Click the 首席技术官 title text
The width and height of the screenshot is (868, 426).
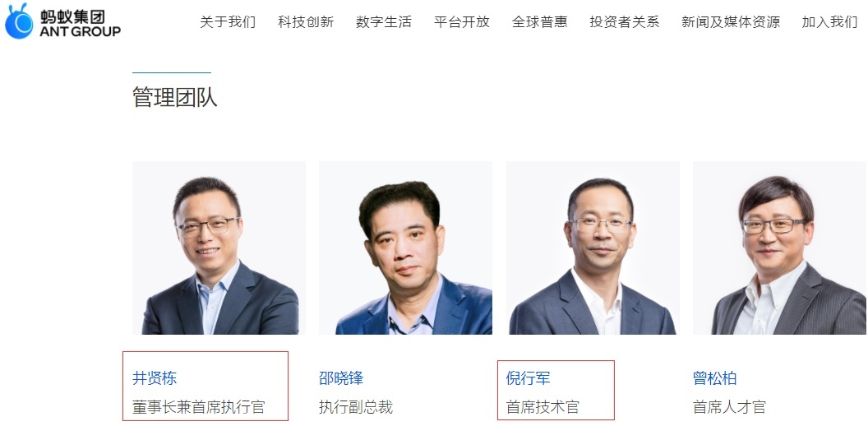coord(542,407)
